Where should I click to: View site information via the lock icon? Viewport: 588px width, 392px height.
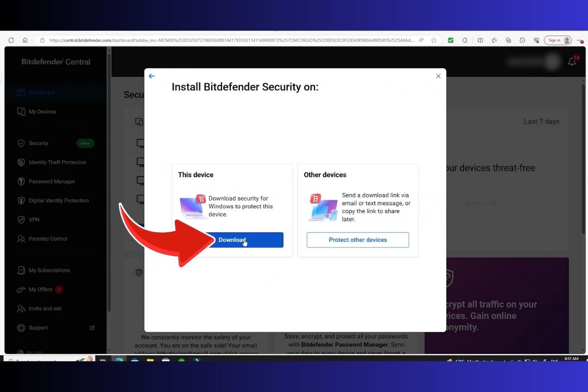(42, 40)
